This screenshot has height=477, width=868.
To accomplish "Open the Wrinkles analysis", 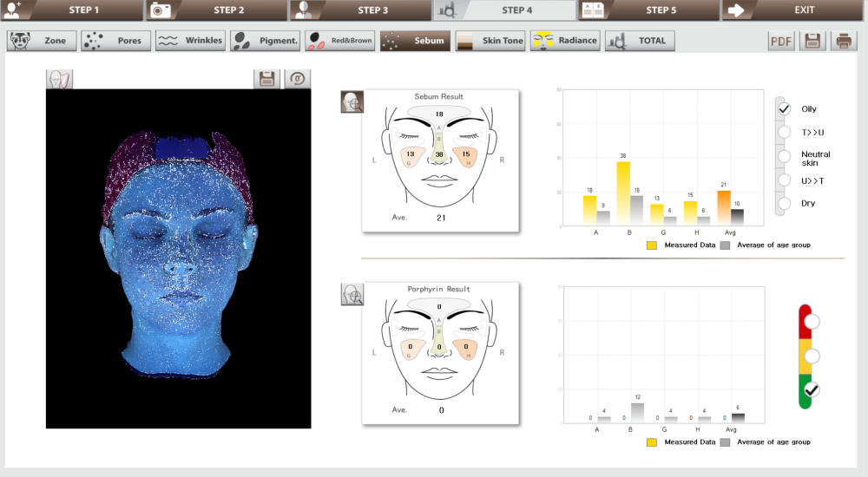I will coord(190,41).
